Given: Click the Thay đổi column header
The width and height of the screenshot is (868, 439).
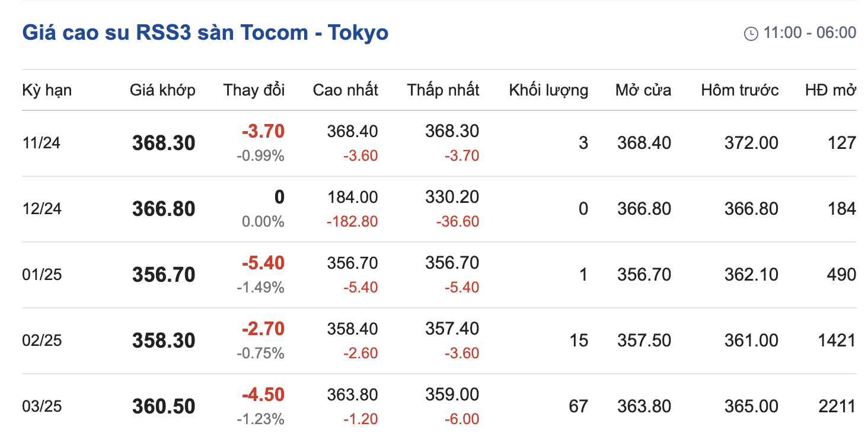Looking at the screenshot, I should pos(254,90).
